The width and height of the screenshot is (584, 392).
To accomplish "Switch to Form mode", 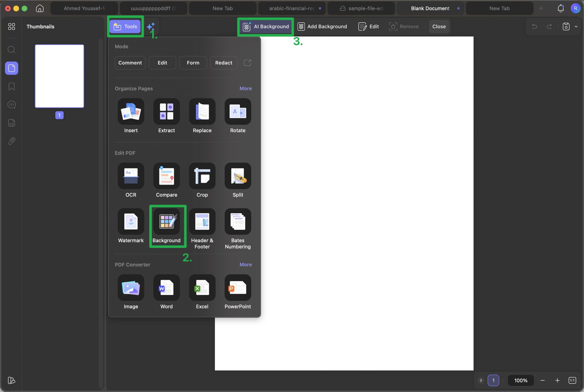I will [193, 63].
